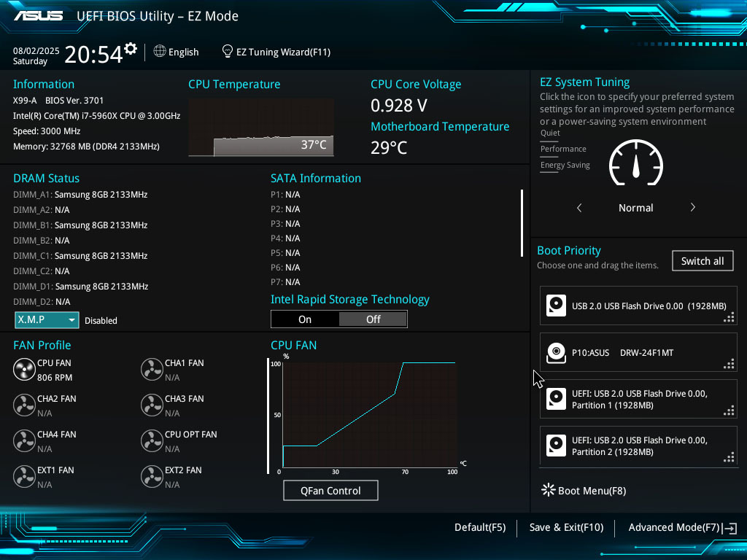Select the P10:ASUS DRW-24F1MT boot entry
Image resolution: width=747 pixels, height=560 pixels.
click(x=638, y=352)
